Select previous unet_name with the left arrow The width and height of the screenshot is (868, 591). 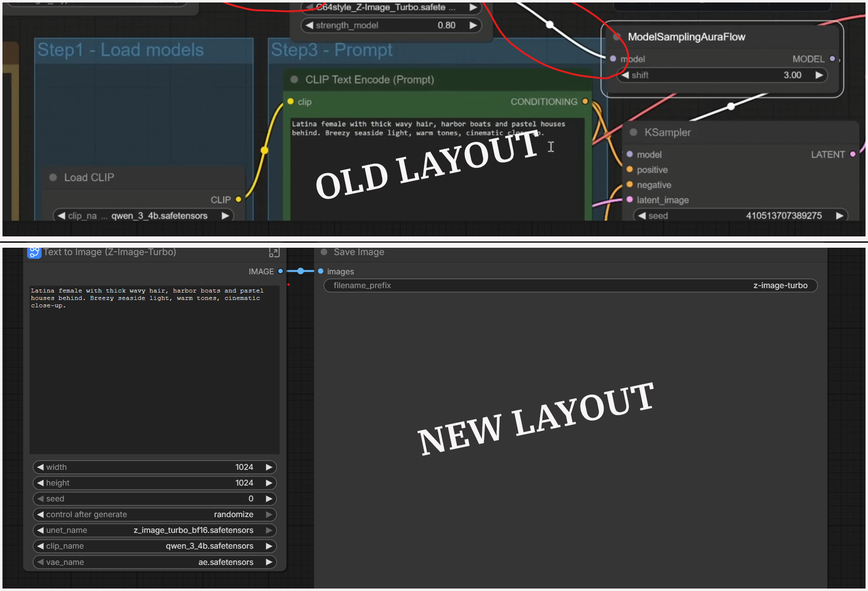point(40,530)
